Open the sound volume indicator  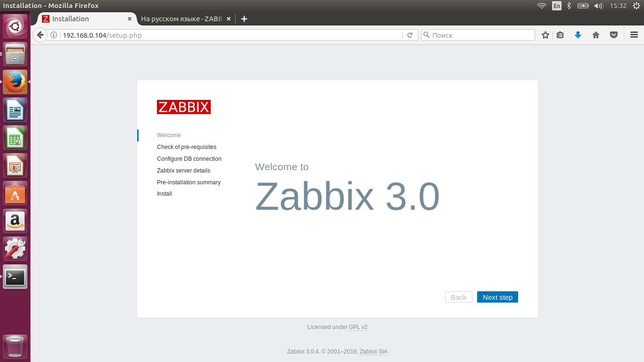pyautogui.click(x=599, y=6)
